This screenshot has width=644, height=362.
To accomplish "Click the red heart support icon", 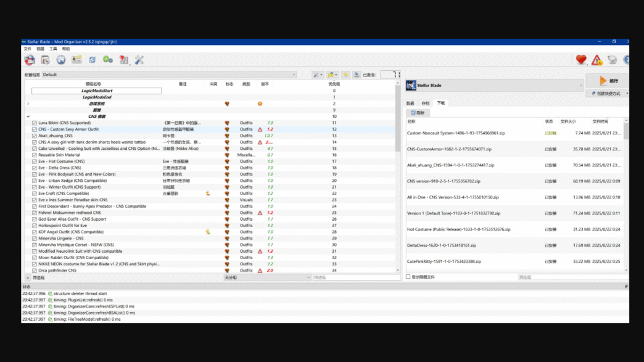I will 580,60.
